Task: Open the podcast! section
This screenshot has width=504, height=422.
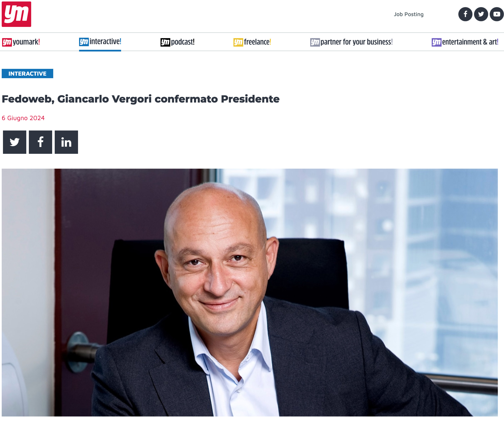Action: pos(178,42)
